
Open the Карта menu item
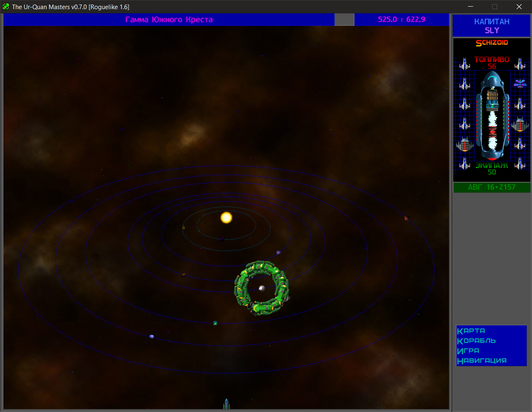pyautogui.click(x=471, y=331)
